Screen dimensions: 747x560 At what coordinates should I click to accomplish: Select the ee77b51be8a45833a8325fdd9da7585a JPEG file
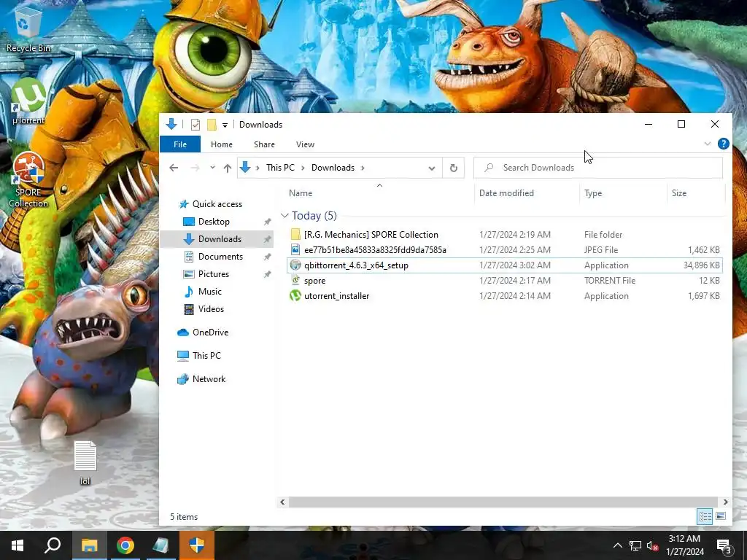pyautogui.click(x=505, y=249)
